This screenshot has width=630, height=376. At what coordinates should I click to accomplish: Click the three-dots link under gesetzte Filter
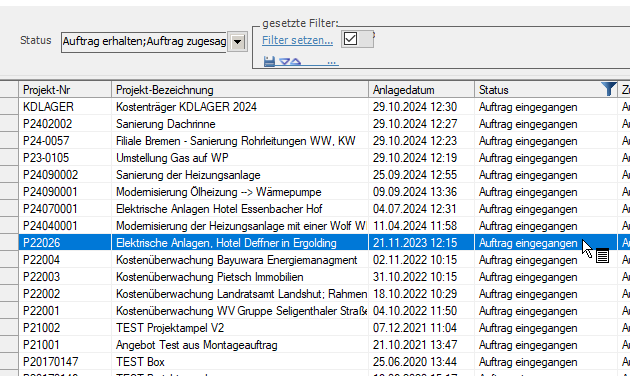click(x=331, y=62)
